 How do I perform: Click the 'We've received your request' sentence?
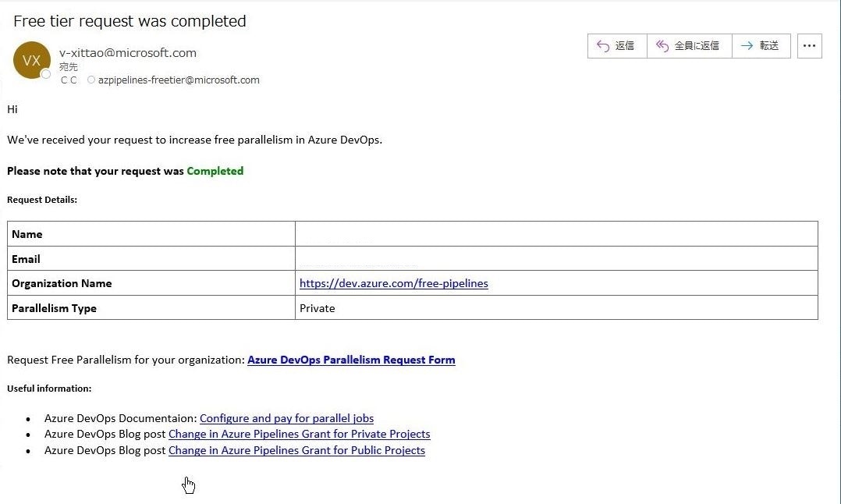pyautogui.click(x=195, y=140)
